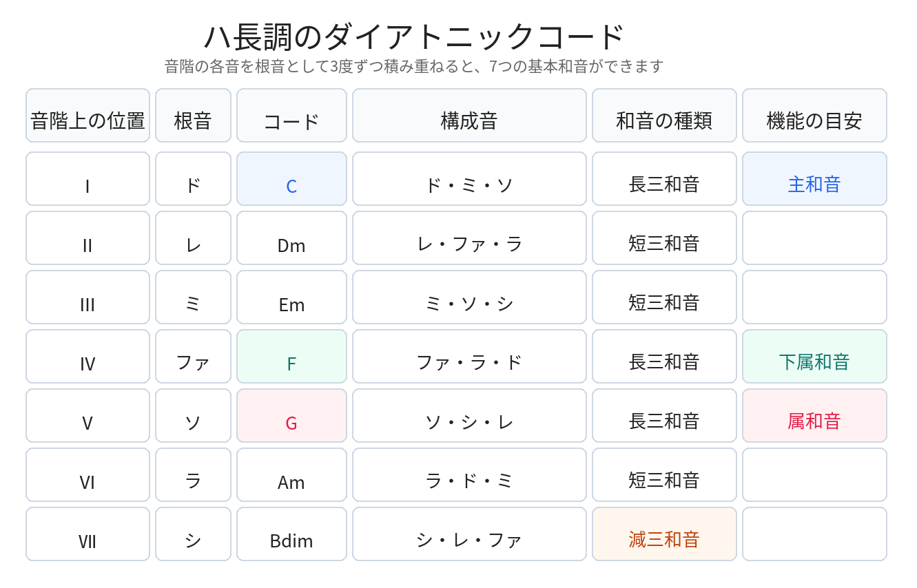Select the green 下属和音 function cell
Viewport: 917px width, 588px height.
[x=814, y=357]
